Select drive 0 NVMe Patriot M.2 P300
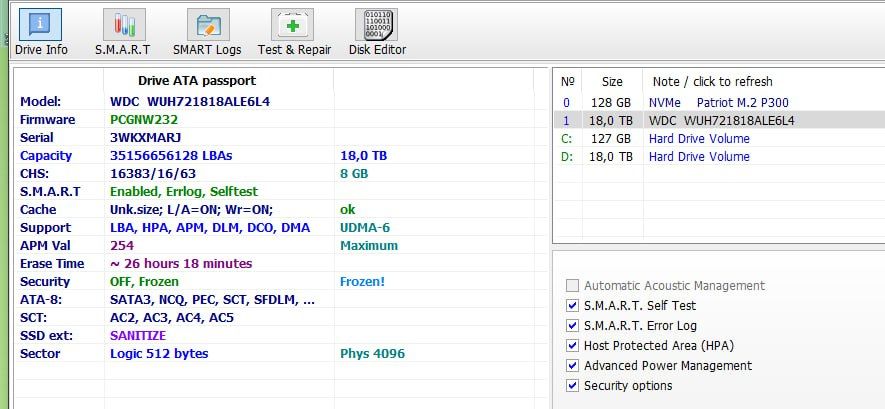Screen dimensions: 885x409 click(x=719, y=103)
